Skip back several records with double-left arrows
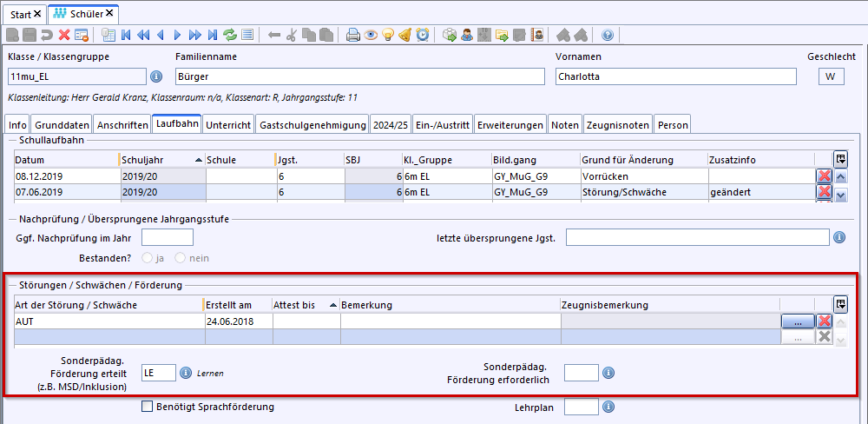This screenshot has width=868, height=424. pos(143,35)
